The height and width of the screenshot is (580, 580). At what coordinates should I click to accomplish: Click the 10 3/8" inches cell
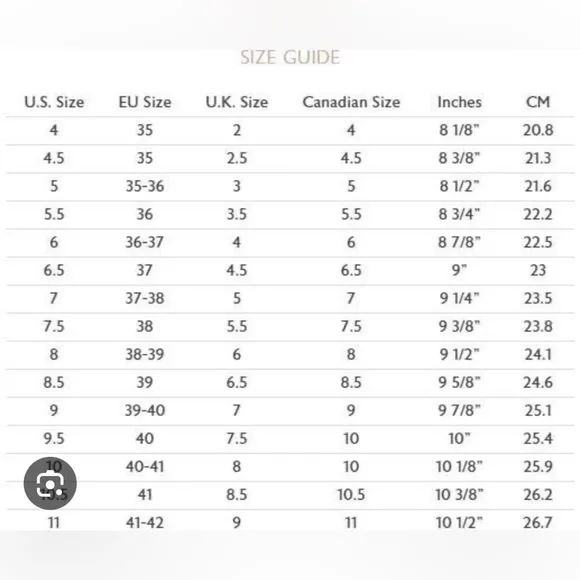pyautogui.click(x=459, y=495)
